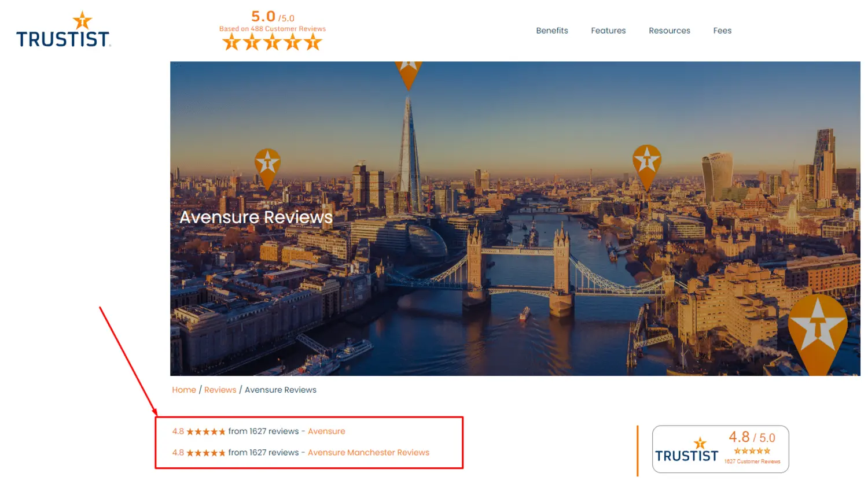Image resolution: width=868 pixels, height=484 pixels.
Task: Click the 1627 Customer Reviews text in the badge
Action: 753,461
